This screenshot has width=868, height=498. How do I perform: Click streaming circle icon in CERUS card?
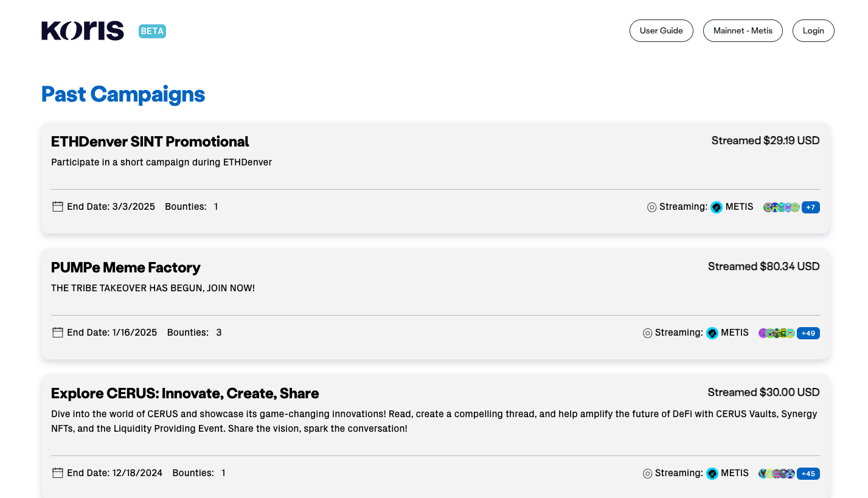tap(647, 474)
